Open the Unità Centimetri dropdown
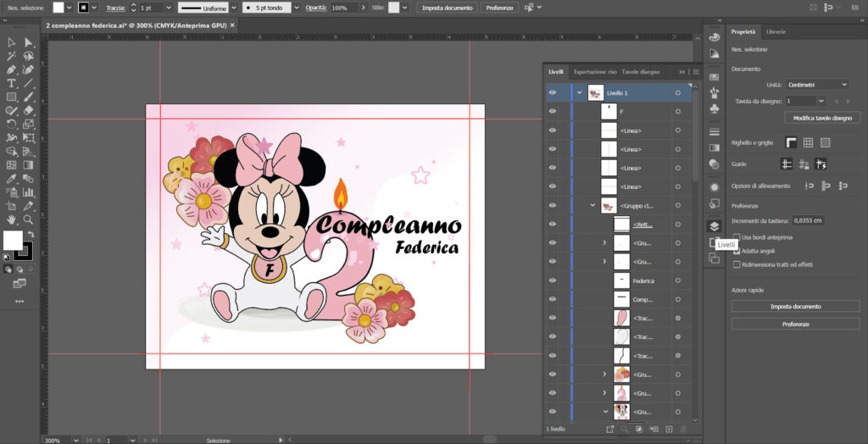Viewport: 868px width, 444px height. [817, 85]
